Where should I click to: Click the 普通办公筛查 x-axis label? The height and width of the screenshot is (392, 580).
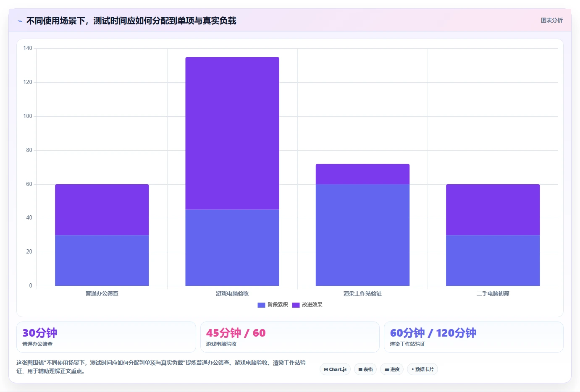coord(102,293)
